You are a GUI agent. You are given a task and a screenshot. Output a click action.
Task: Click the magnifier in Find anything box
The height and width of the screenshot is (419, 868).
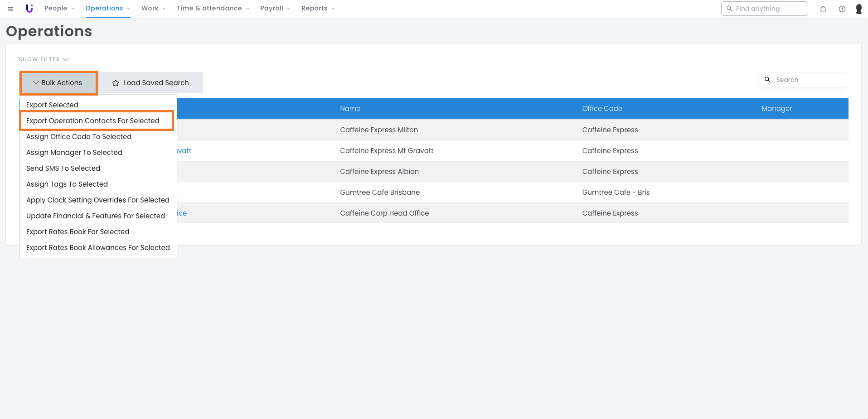729,9
